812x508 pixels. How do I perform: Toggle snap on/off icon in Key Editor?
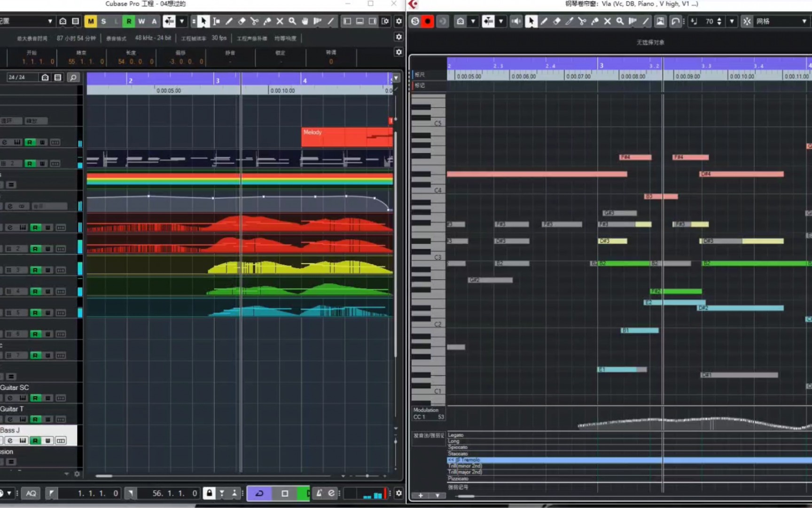click(x=747, y=21)
